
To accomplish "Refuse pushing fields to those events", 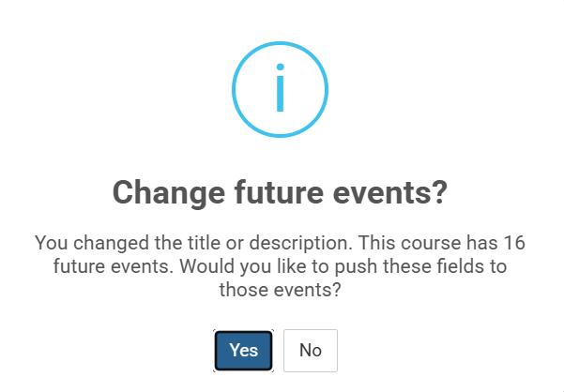I will (x=311, y=351).
